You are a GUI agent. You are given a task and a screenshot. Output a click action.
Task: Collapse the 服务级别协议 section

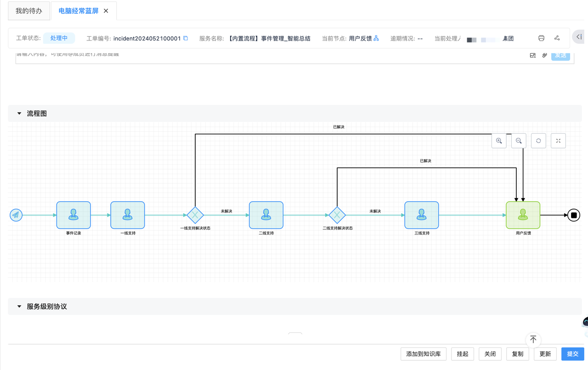coord(19,307)
